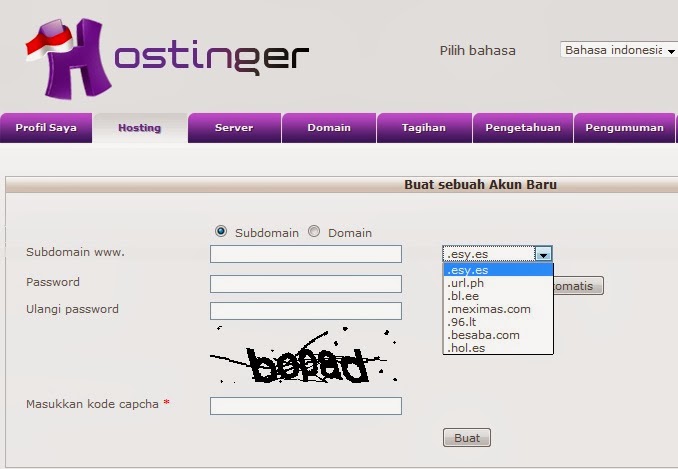This screenshot has height=469, width=678.
Task: Click the Hostinger logo
Action: [167, 58]
